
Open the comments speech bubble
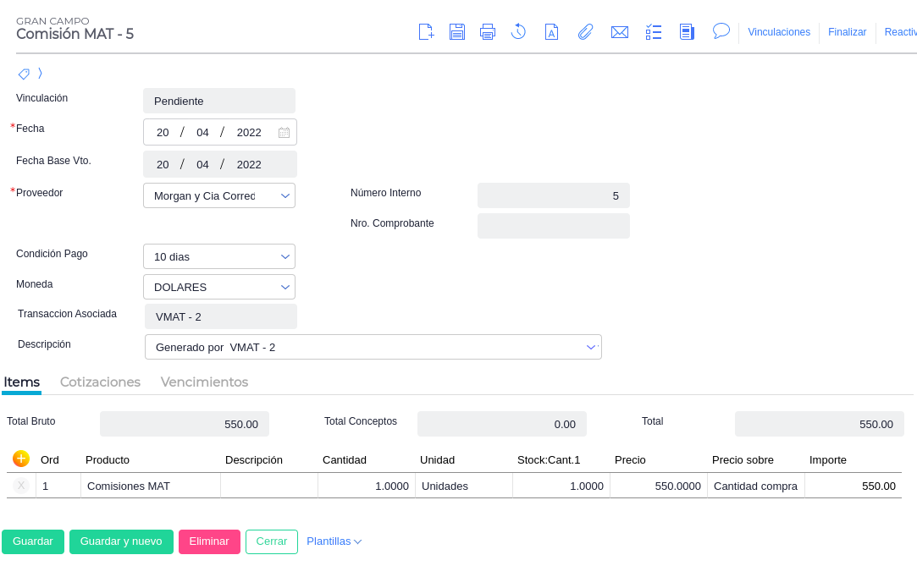pyautogui.click(x=721, y=31)
